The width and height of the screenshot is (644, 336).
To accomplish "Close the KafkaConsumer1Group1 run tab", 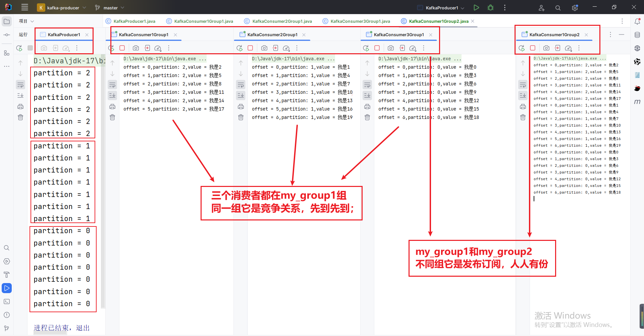I will [175, 35].
